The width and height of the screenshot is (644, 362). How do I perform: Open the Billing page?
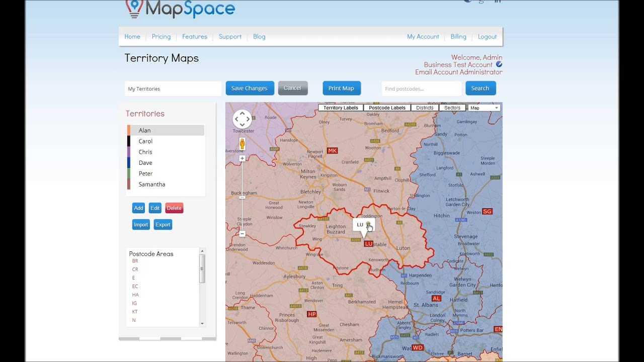click(458, 37)
